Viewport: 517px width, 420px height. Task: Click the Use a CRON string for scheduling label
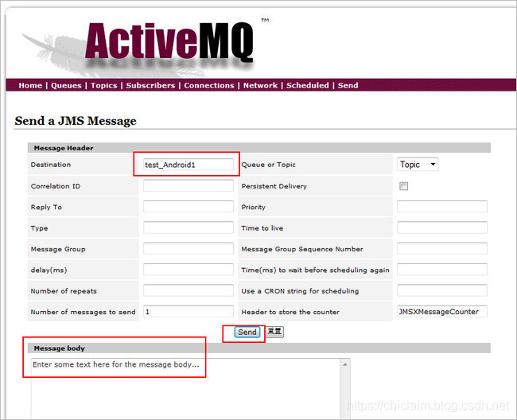300,291
